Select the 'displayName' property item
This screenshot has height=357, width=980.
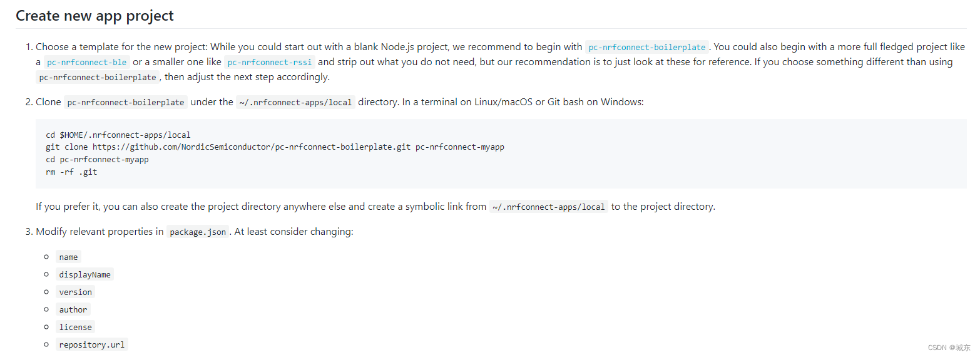click(x=84, y=274)
